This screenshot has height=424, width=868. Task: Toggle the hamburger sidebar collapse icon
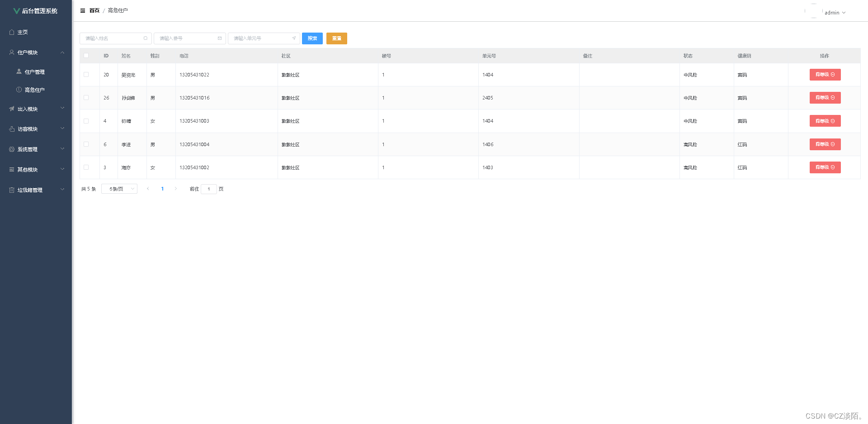83,10
